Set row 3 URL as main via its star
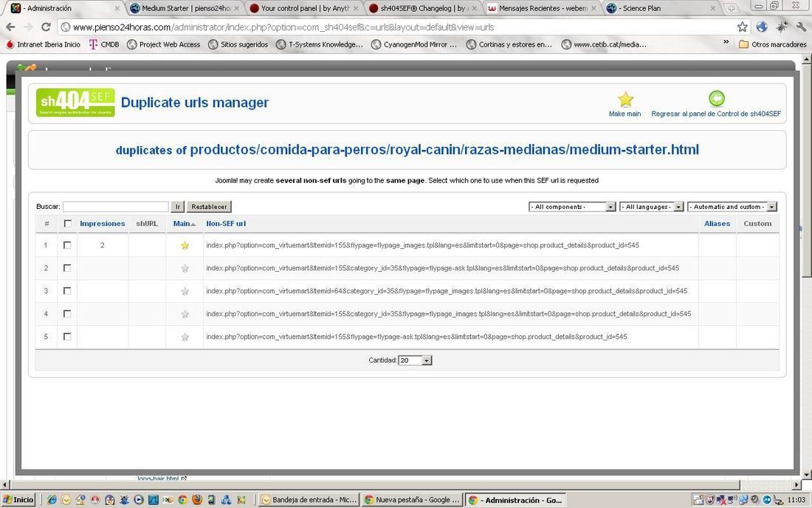 (185, 291)
